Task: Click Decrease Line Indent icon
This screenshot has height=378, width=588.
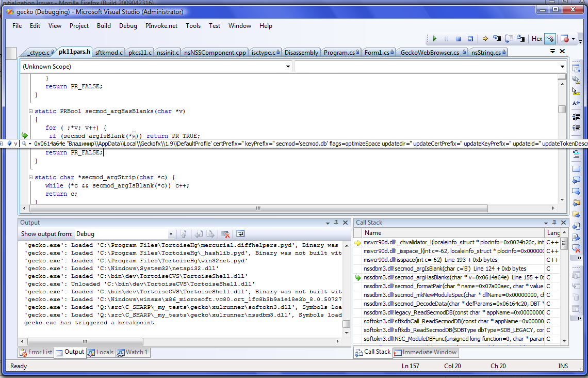Action: point(576,117)
